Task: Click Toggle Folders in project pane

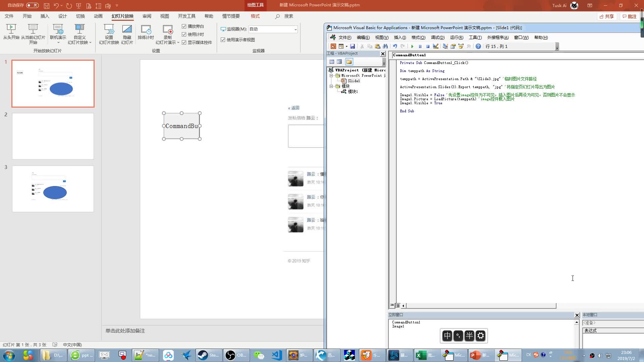Action: click(x=349, y=62)
